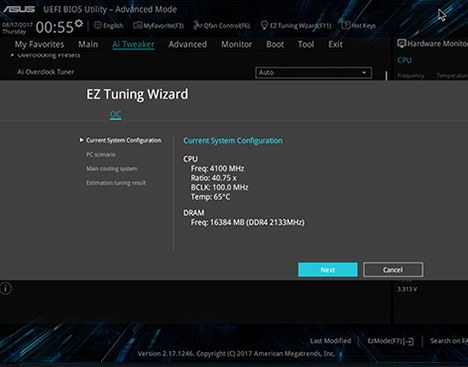468x367 pixels.
Task: Click the globe language icon
Action: tap(98, 25)
